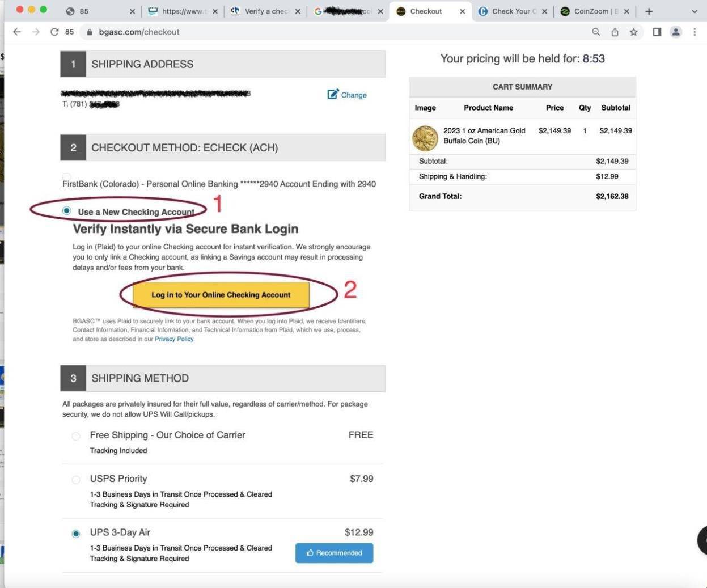707x588 pixels.
Task: Expand the tab search chevron
Action: 695,11
